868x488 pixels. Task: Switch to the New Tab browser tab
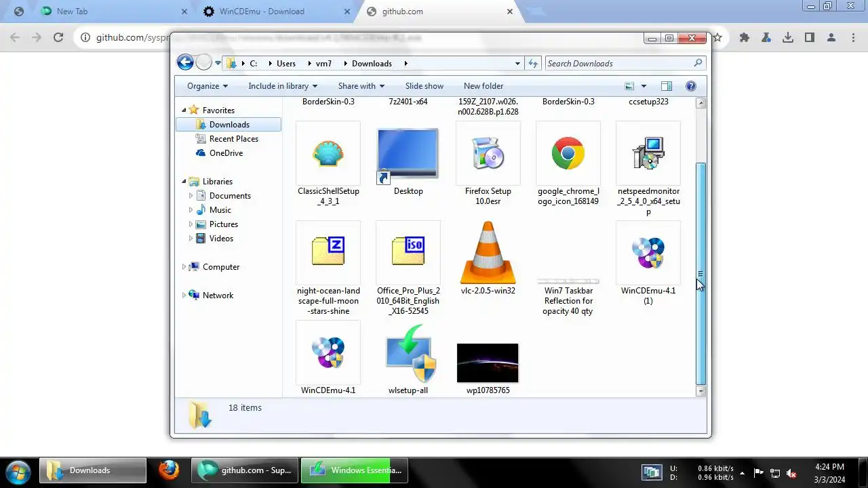[x=113, y=12]
